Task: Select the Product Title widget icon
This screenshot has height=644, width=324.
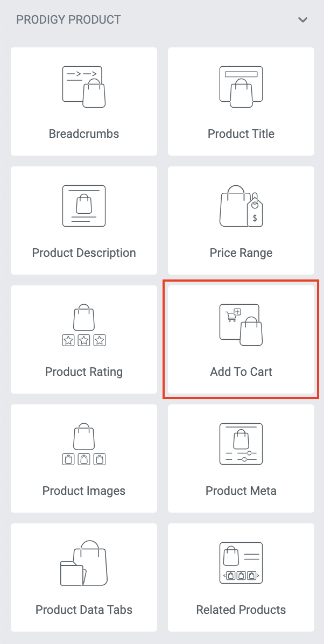Action: point(241,87)
